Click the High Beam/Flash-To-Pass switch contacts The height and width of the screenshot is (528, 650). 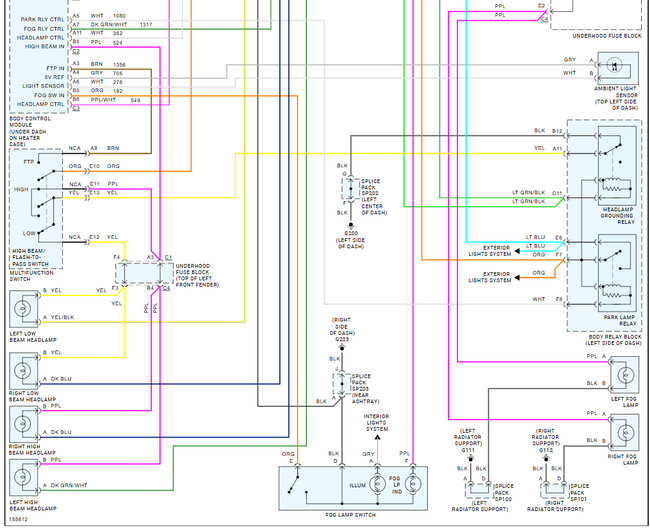(44, 197)
